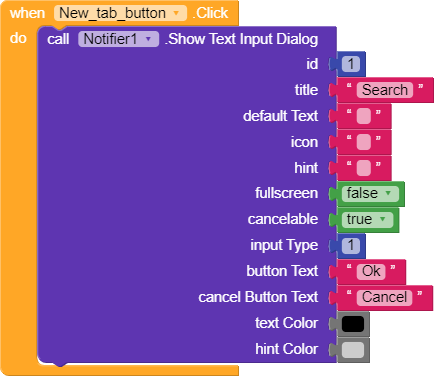The height and width of the screenshot is (376, 434).
Task: Click the dropdown arrow beside false
Action: [388, 193]
